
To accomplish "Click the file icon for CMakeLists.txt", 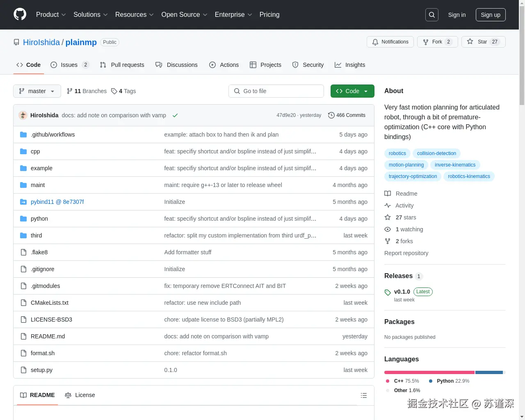I will pyautogui.click(x=23, y=303).
